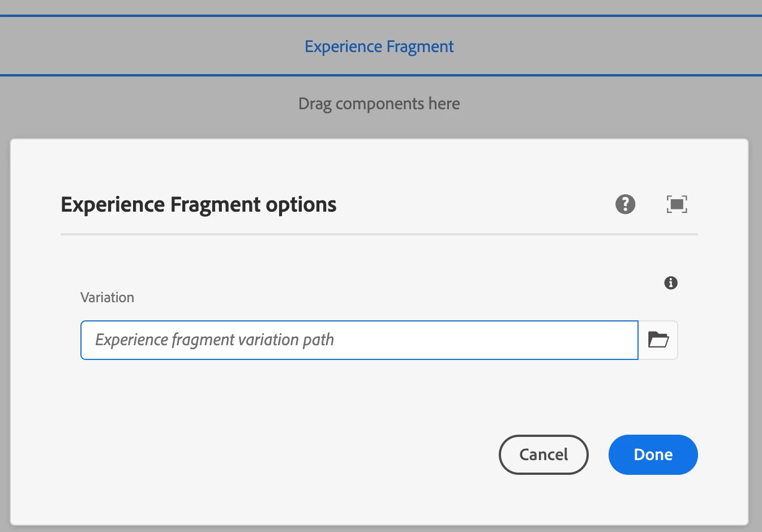Image resolution: width=762 pixels, height=532 pixels.
Task: Show info tooltip for Variation field
Action: (671, 283)
